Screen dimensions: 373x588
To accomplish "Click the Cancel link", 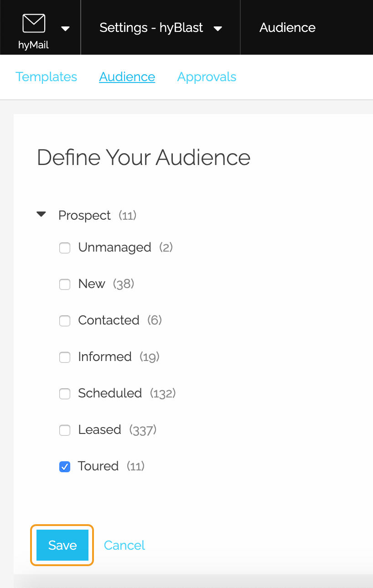I will [124, 545].
